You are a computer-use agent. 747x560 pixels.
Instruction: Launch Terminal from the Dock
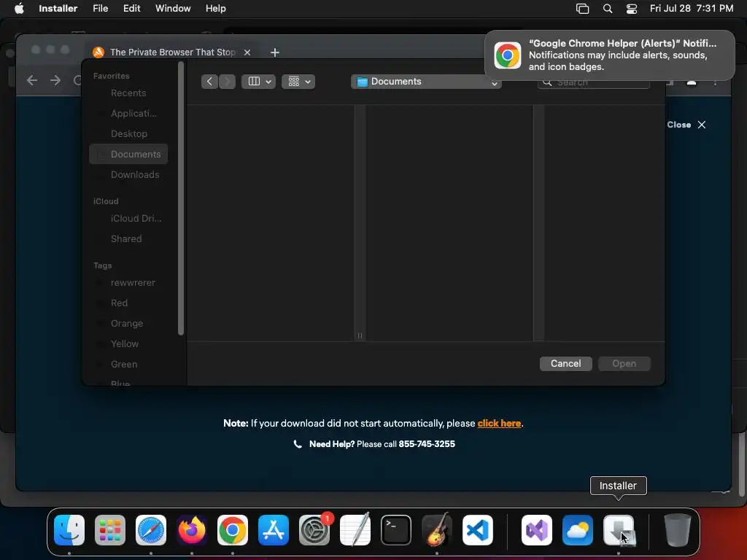click(x=396, y=530)
